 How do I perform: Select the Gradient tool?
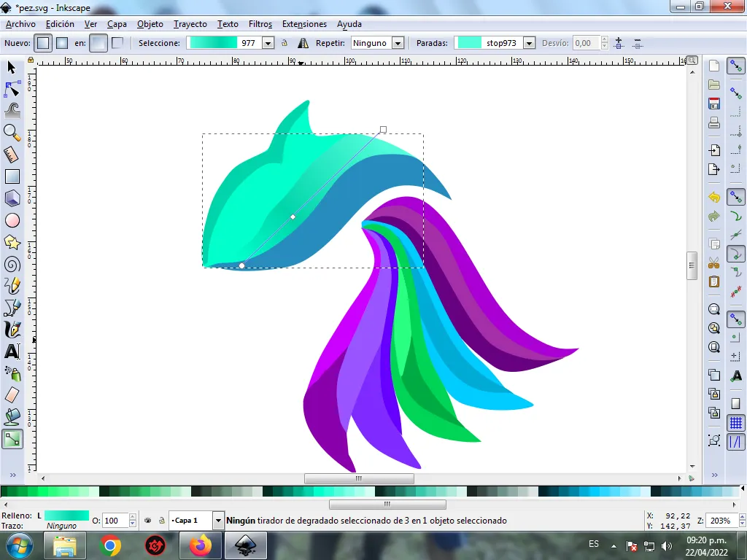pyautogui.click(x=12, y=439)
